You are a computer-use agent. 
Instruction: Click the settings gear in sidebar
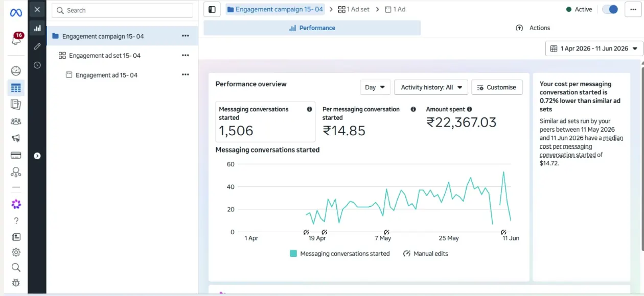(16, 252)
